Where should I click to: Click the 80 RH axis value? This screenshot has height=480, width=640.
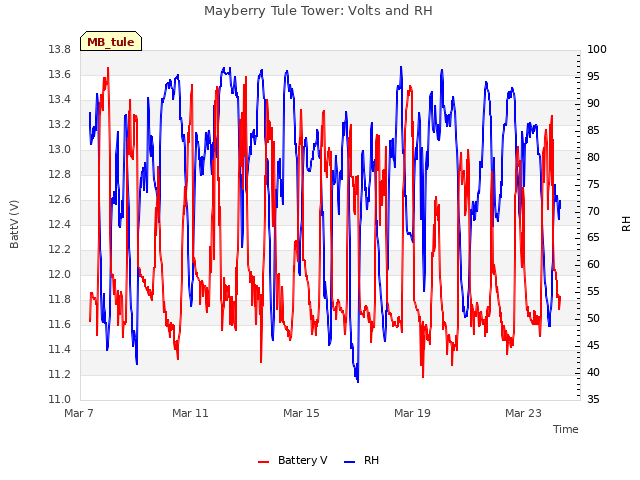click(x=593, y=158)
